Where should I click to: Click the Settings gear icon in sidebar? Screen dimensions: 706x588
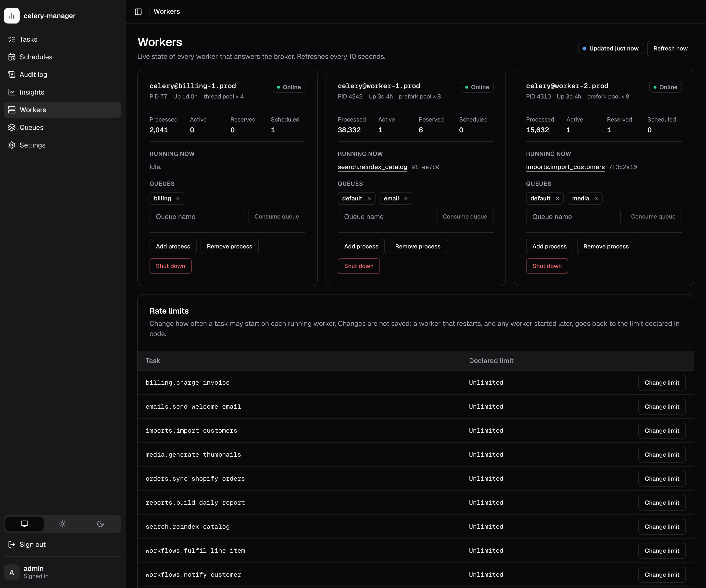pos(12,145)
